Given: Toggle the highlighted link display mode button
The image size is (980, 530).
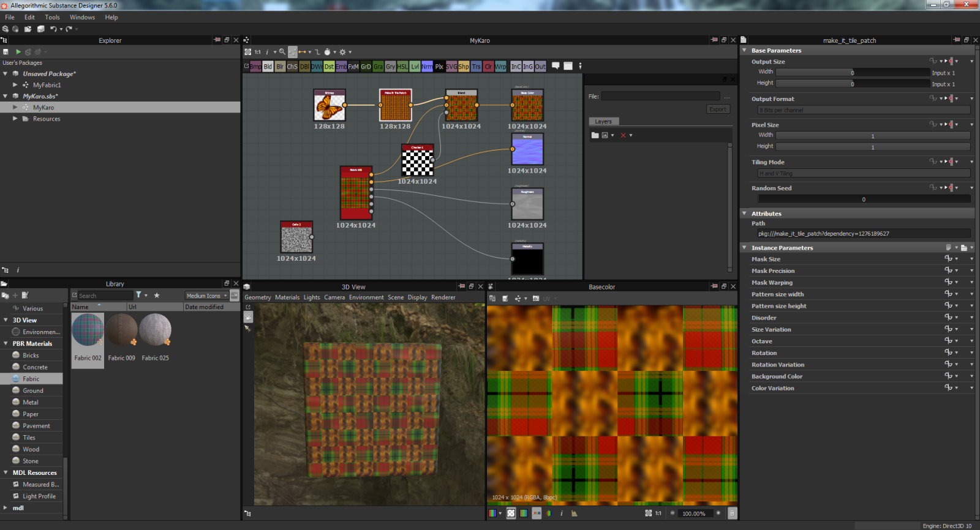Looking at the screenshot, I should (x=293, y=52).
